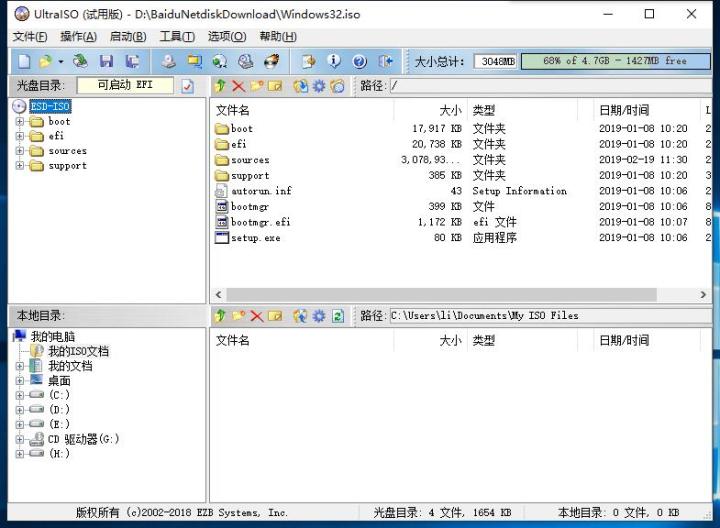720x528 pixels.
Task: Select the ESD-ISO root tree item
Action: pyautogui.click(x=50, y=107)
